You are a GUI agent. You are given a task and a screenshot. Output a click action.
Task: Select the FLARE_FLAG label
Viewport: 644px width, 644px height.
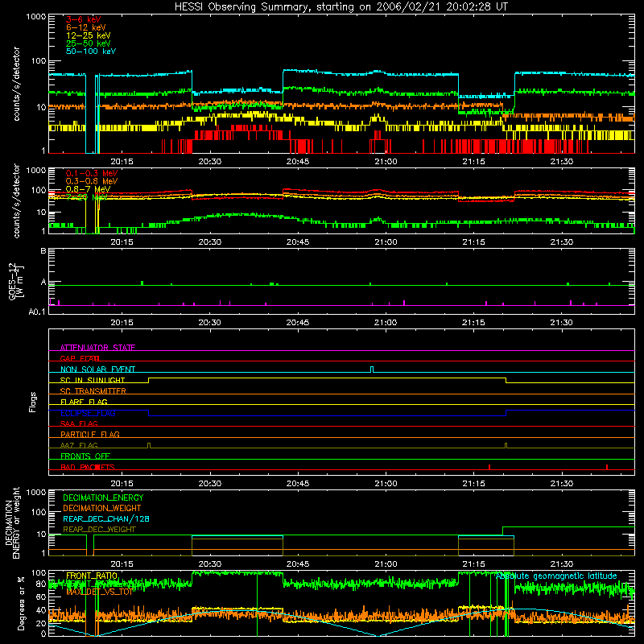point(84,402)
